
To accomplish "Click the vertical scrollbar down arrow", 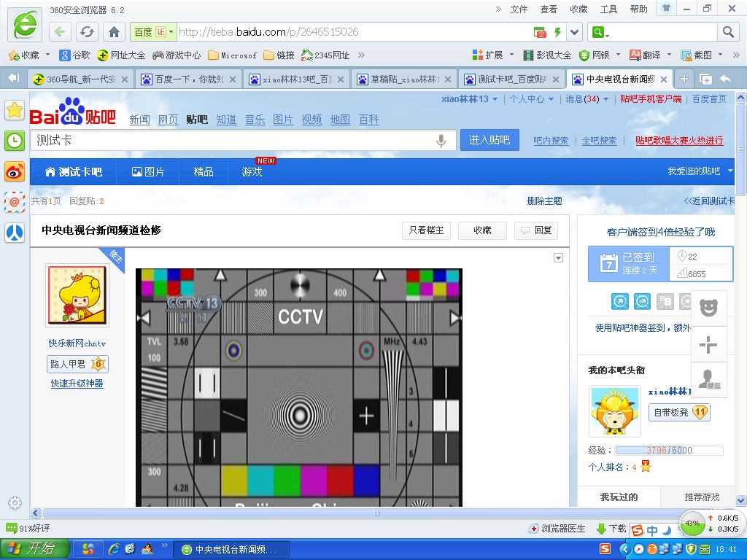I will [741, 500].
